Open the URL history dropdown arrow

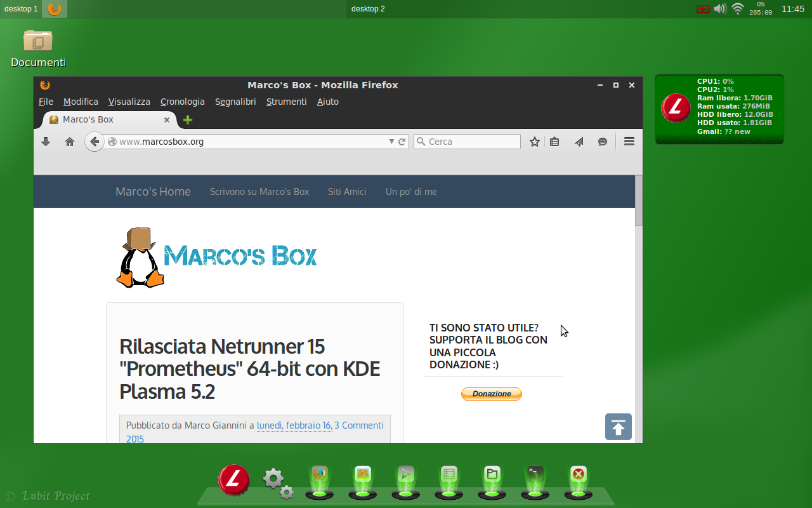(391, 142)
